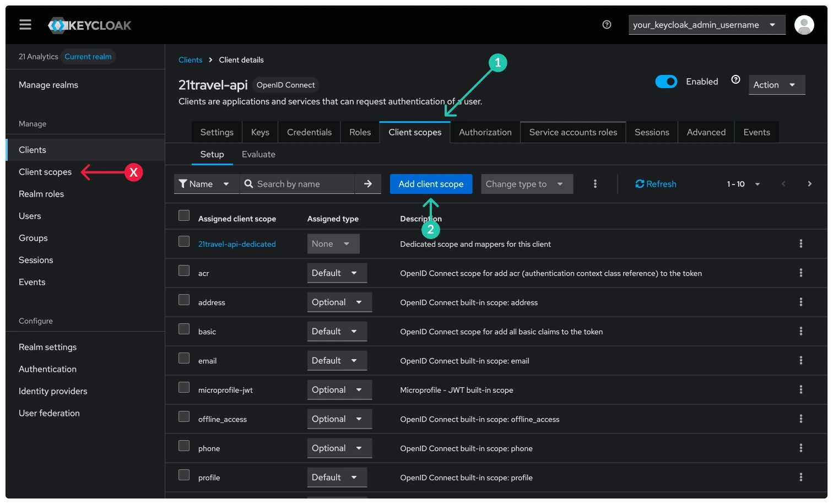Open the help question mark in the header

tap(607, 25)
